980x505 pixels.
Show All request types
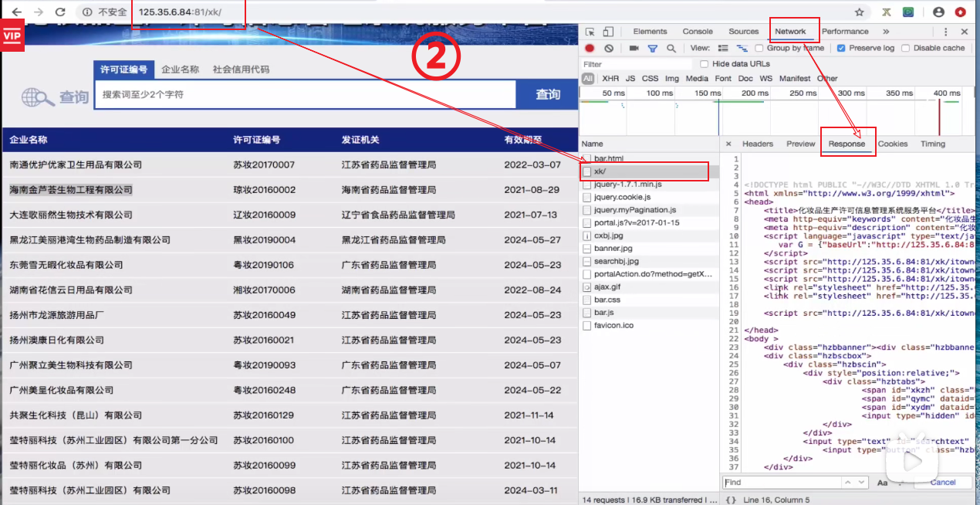pos(588,79)
